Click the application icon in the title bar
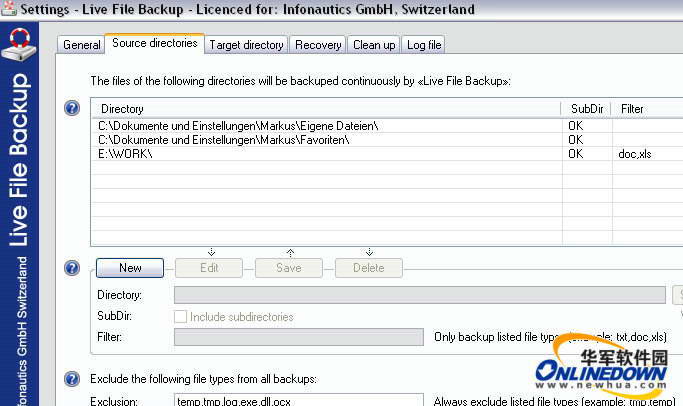This screenshot has height=406, width=683. [9, 9]
